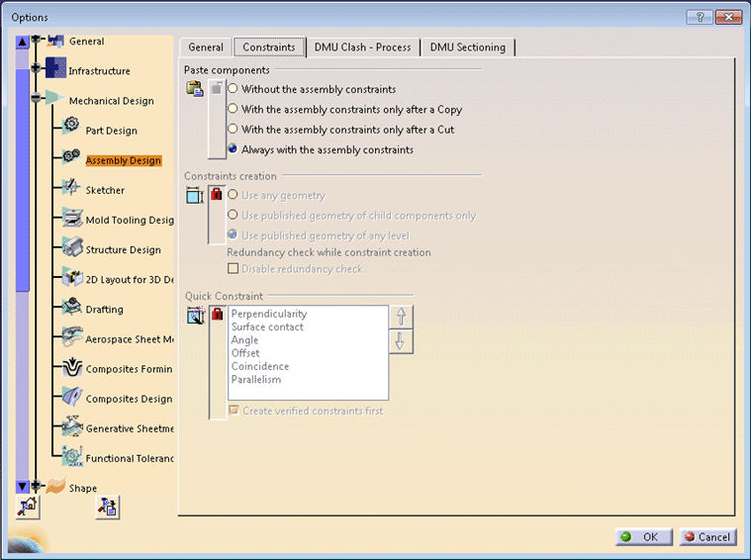Move quick constraint up with arrow button
This screenshot has height=560, width=751.
click(x=402, y=317)
